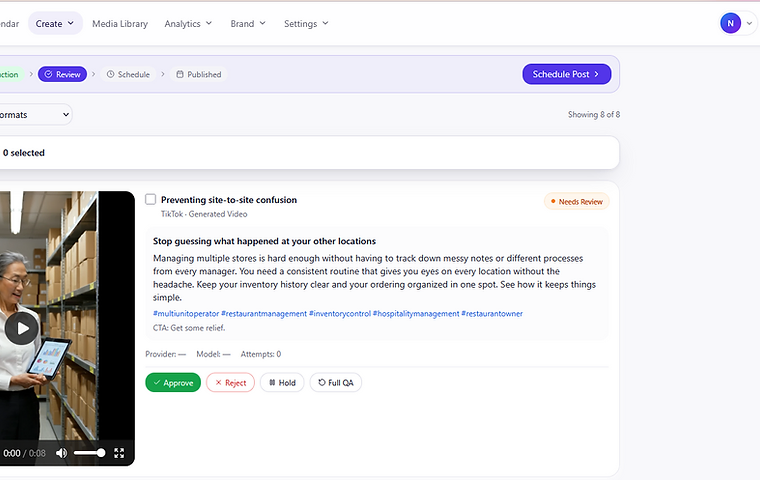
Task: Click the checkmark icon on Review step
Action: [x=48, y=74]
